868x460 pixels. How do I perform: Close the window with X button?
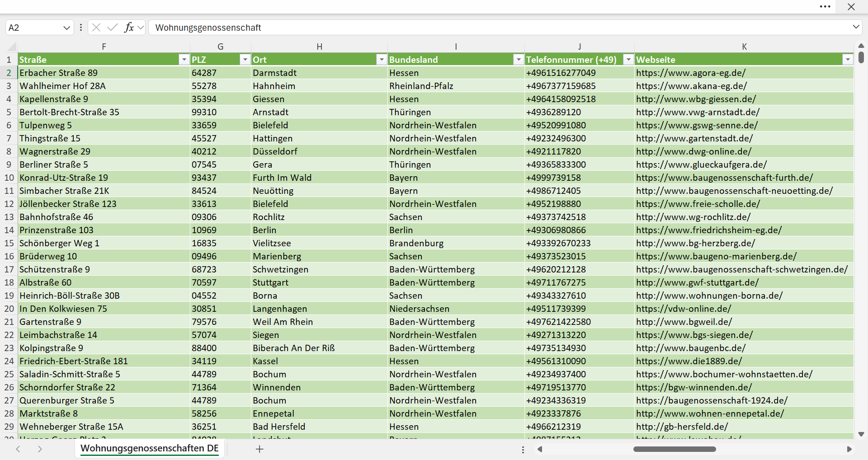(851, 7)
